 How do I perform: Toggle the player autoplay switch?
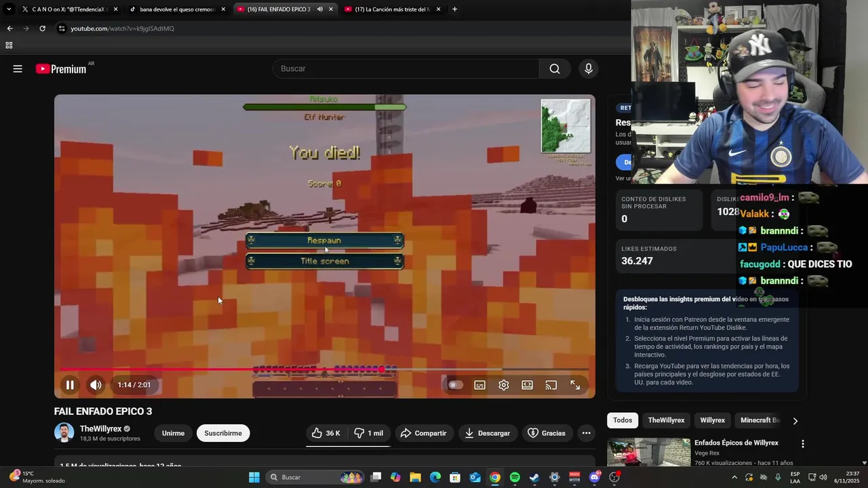pyautogui.click(x=455, y=385)
